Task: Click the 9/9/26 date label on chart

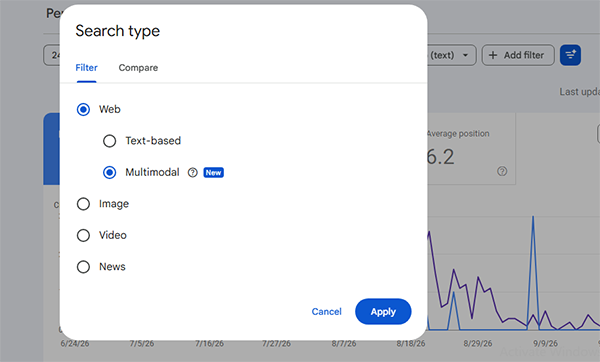Action: [545, 344]
